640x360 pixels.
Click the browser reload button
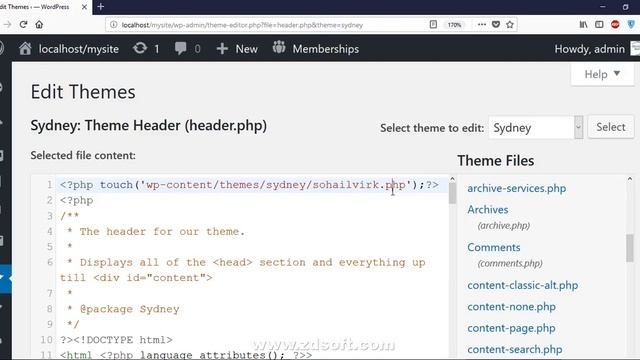pos(23,24)
